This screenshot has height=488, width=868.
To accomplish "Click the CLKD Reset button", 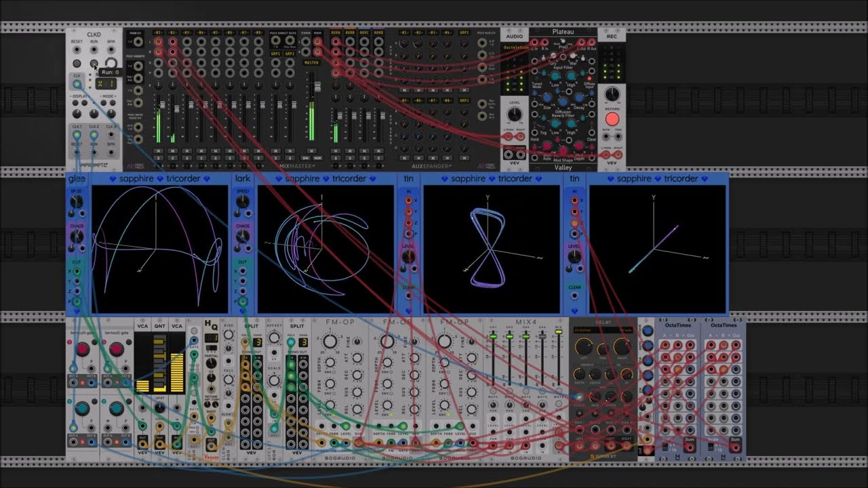I will [77, 64].
